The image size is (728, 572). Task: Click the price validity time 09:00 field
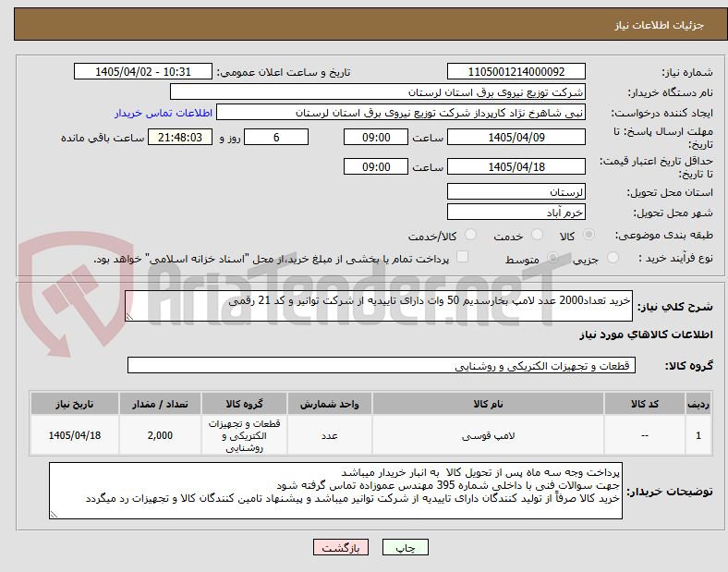coord(376,166)
